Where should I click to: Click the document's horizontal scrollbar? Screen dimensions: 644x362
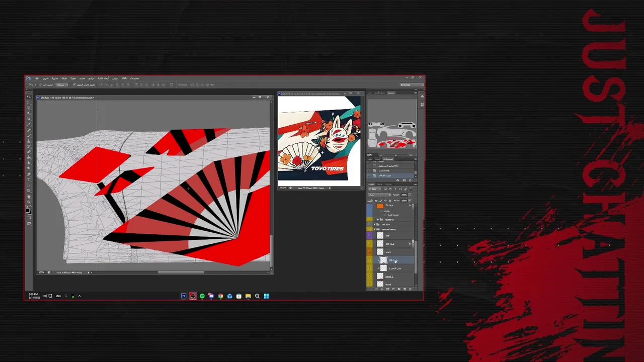click(x=181, y=273)
